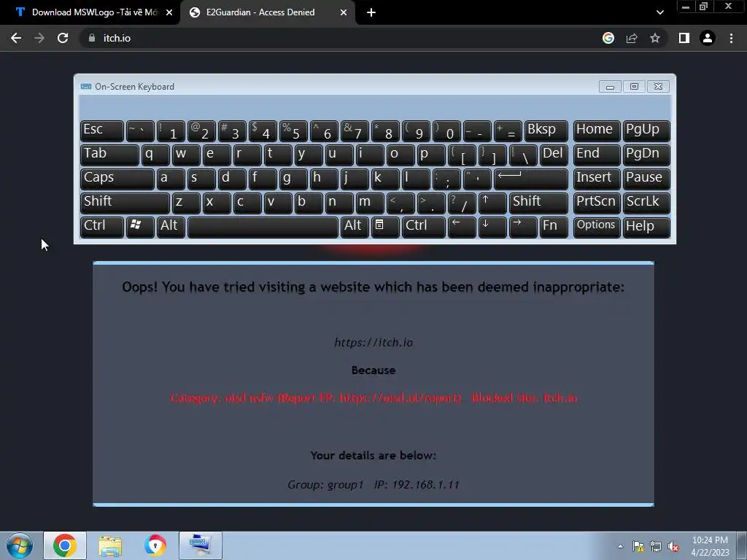Click the Pause key
This screenshot has height=560, width=747.
(646, 179)
